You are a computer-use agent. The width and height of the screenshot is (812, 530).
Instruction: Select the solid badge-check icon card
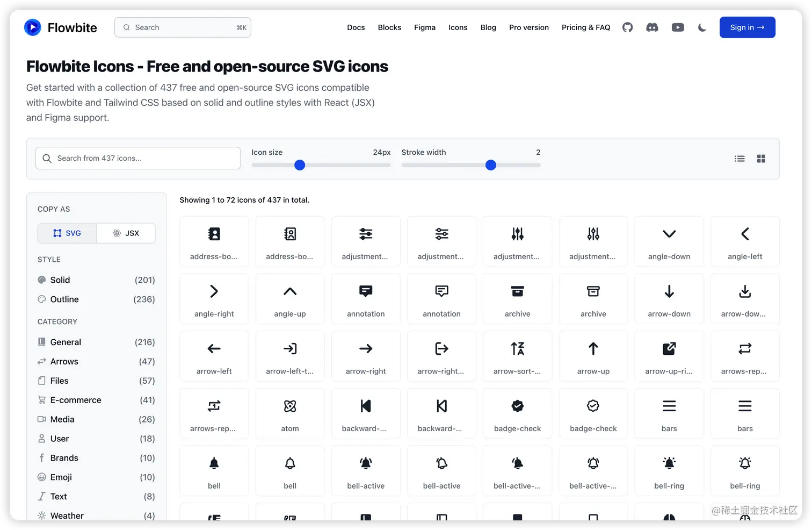518,413
